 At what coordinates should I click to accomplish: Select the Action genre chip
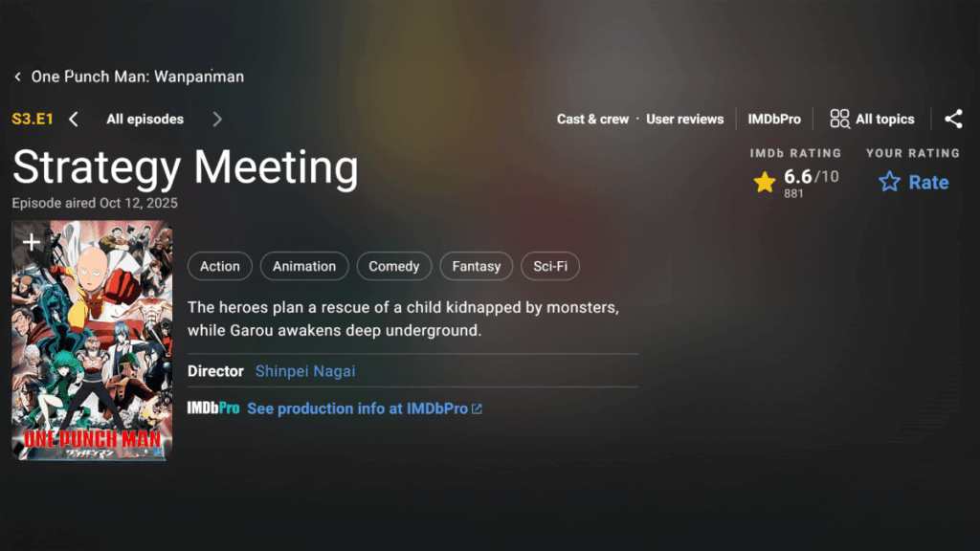(220, 266)
